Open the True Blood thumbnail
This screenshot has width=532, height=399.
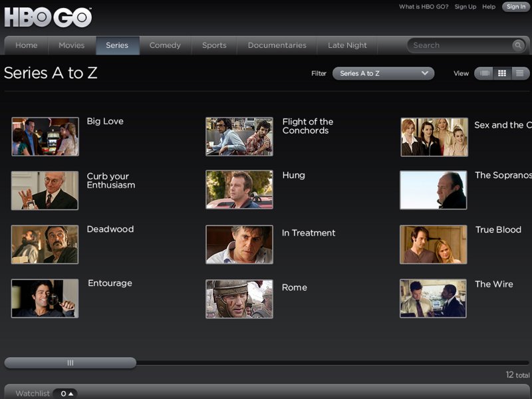(434, 244)
